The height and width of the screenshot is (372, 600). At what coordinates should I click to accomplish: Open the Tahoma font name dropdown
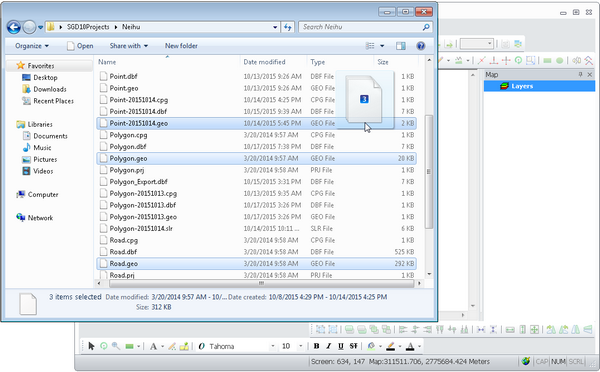[x=273, y=346]
